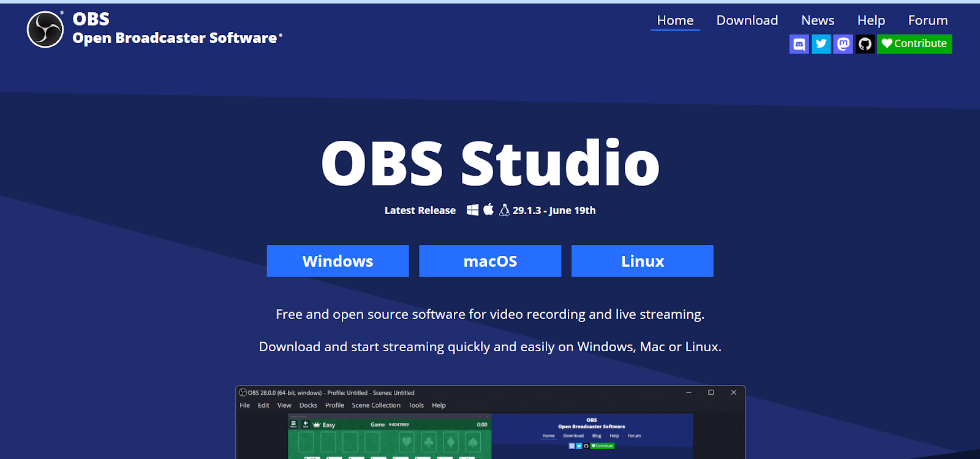The image size is (980, 459).
Task: Go to the OBS GitHub repository icon
Action: [x=865, y=44]
